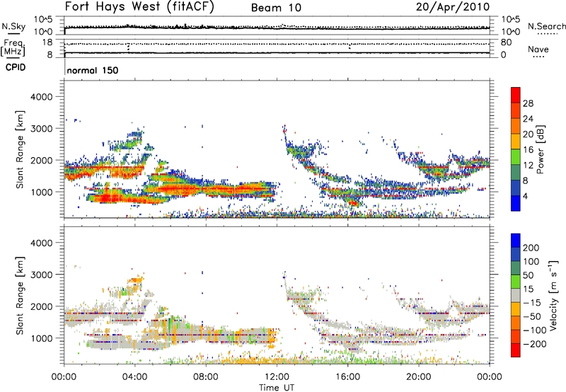Click the 'Time UT' axis title

277,388
